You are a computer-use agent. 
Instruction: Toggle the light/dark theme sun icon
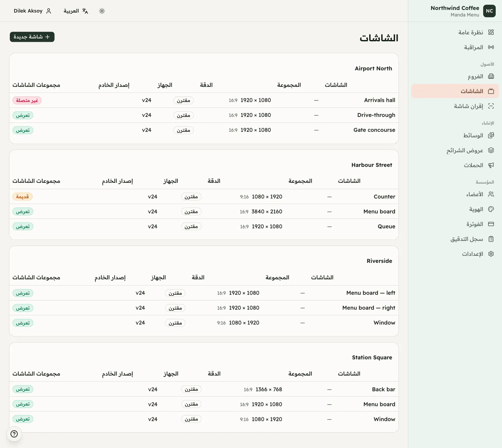click(102, 11)
